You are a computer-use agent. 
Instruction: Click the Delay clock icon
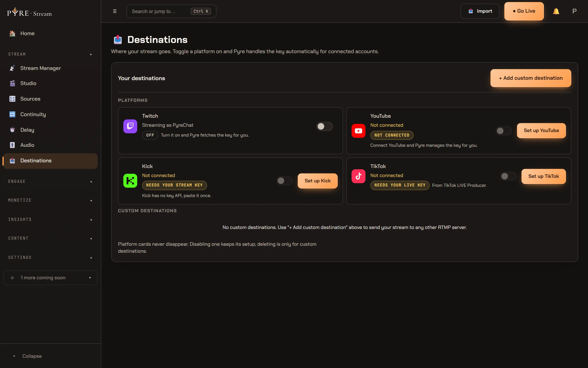12,130
